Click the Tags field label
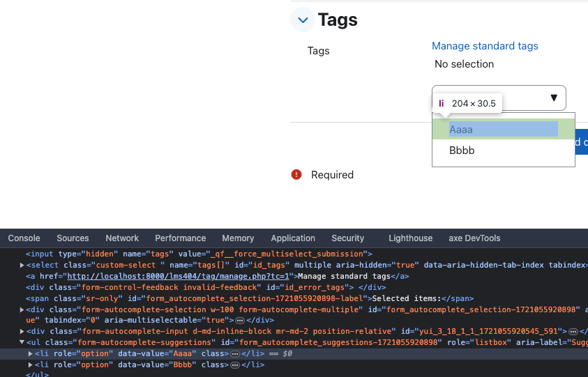 click(x=318, y=51)
